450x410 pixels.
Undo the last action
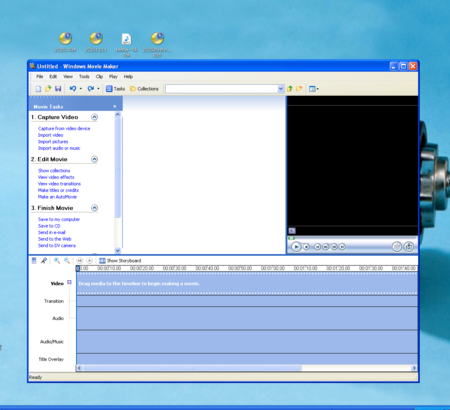73,89
